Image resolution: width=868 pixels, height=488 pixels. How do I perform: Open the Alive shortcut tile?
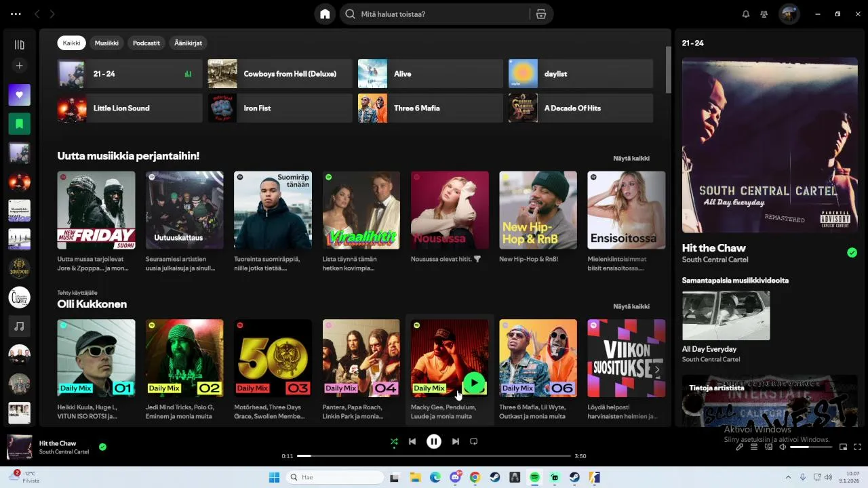(430, 74)
